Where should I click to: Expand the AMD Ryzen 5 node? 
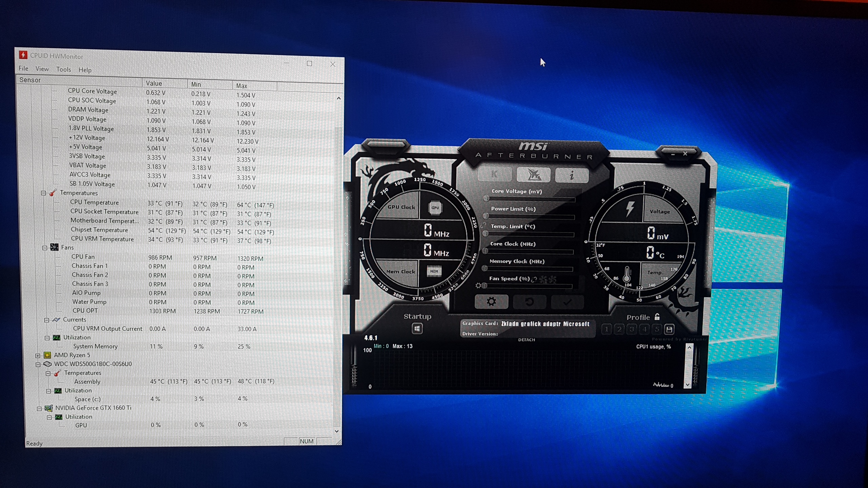[x=38, y=355]
